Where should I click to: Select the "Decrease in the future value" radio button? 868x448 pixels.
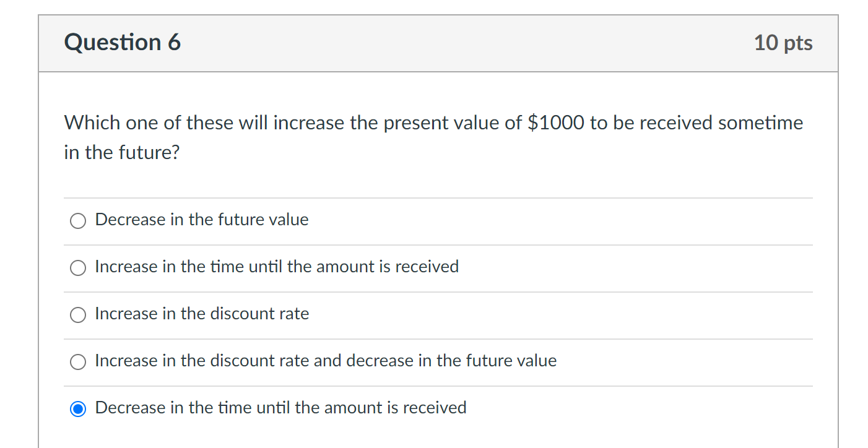pyautogui.click(x=78, y=221)
